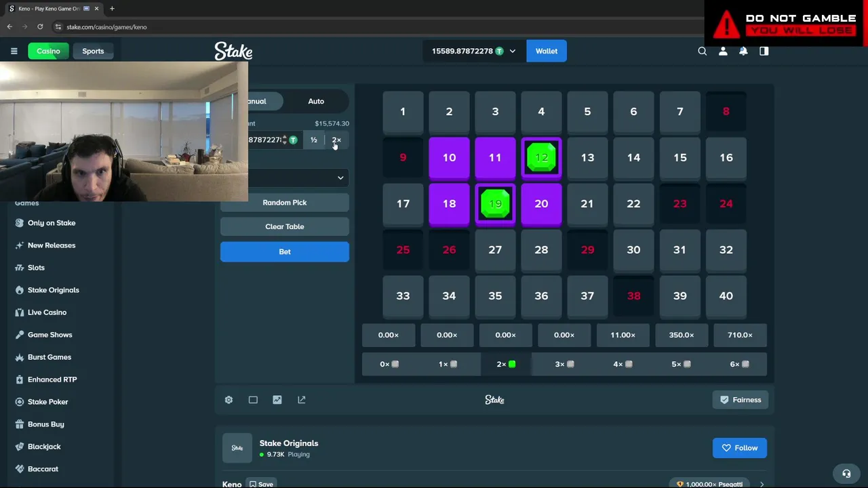868x488 pixels.
Task: Open the Fairness dialog
Action: point(740,400)
